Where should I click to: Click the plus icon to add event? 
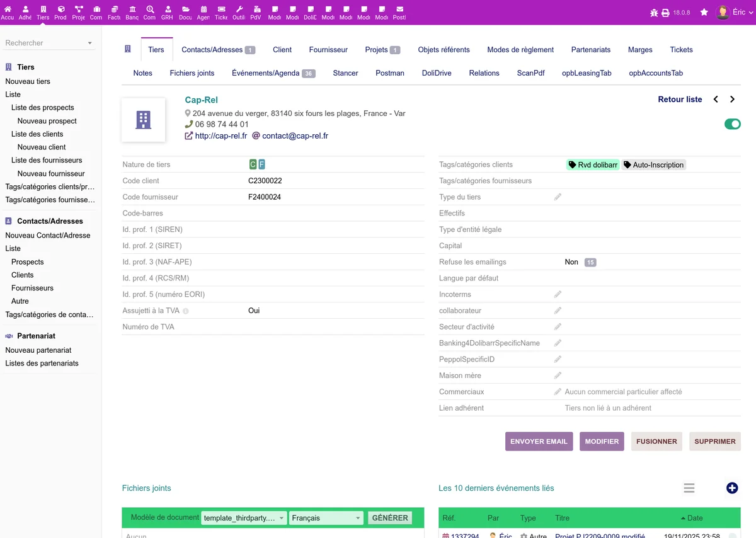732,488
